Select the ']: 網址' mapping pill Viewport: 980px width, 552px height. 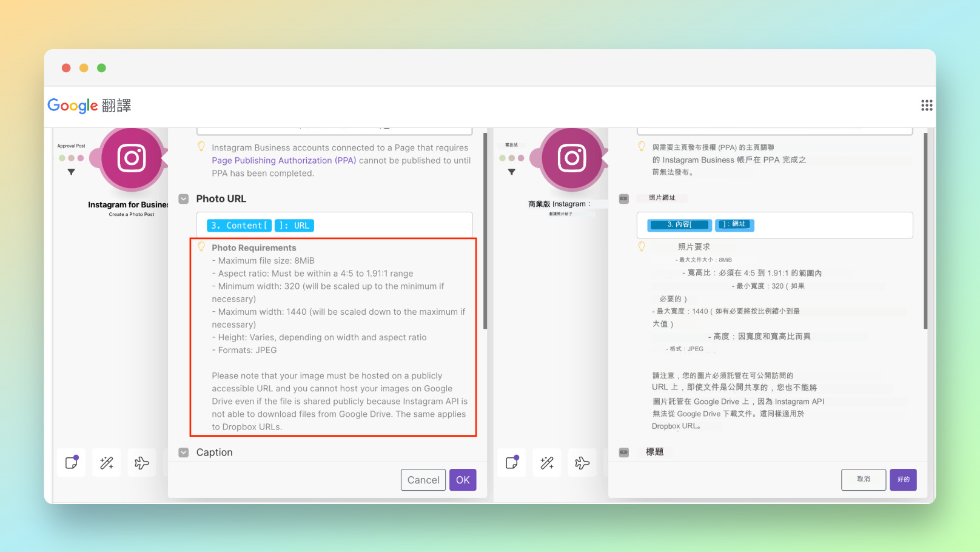(734, 224)
